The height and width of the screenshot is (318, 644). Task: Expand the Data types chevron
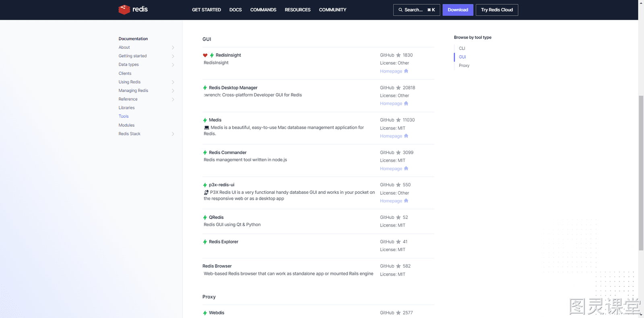click(x=173, y=65)
